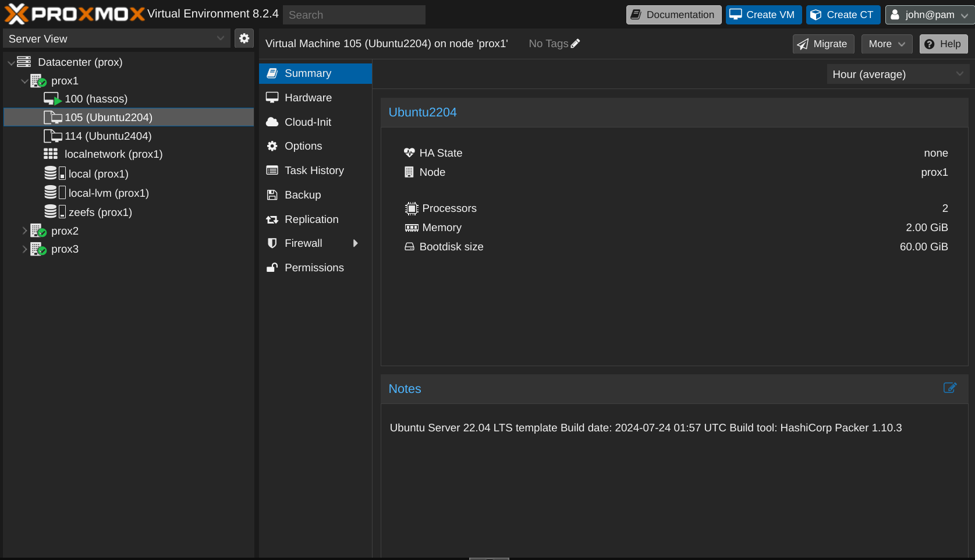This screenshot has width=975, height=560.
Task: Open the Replication tab
Action: tap(315, 219)
